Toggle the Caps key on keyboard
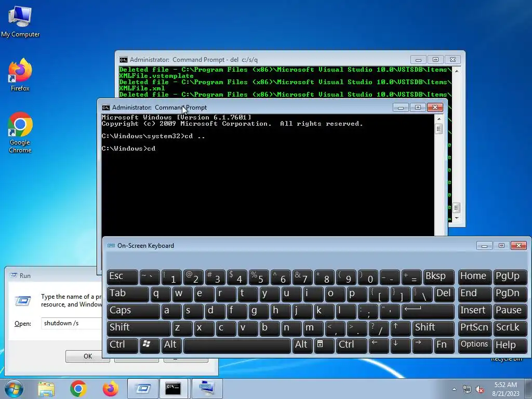 [134, 311]
